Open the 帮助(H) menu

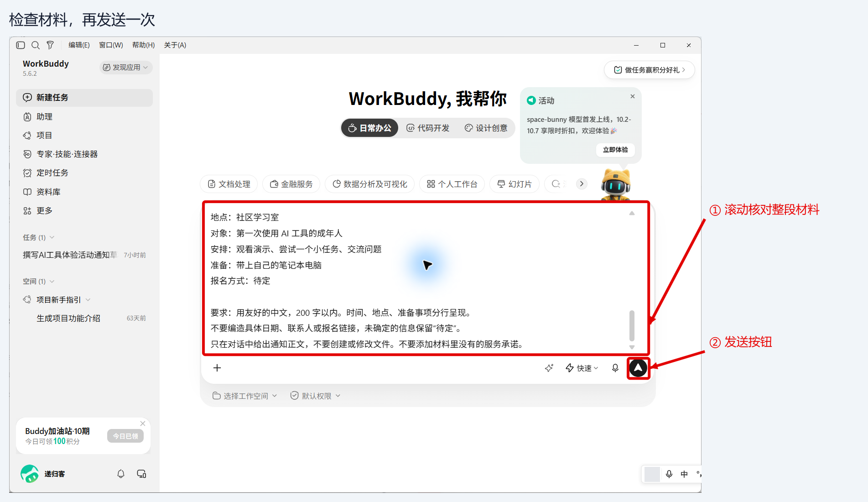(x=143, y=45)
